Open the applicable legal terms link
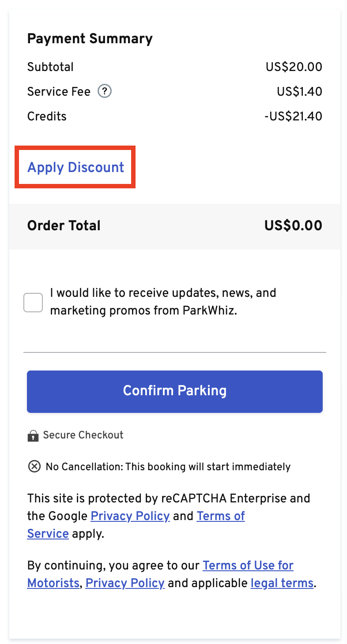The image size is (347, 644). point(282,583)
